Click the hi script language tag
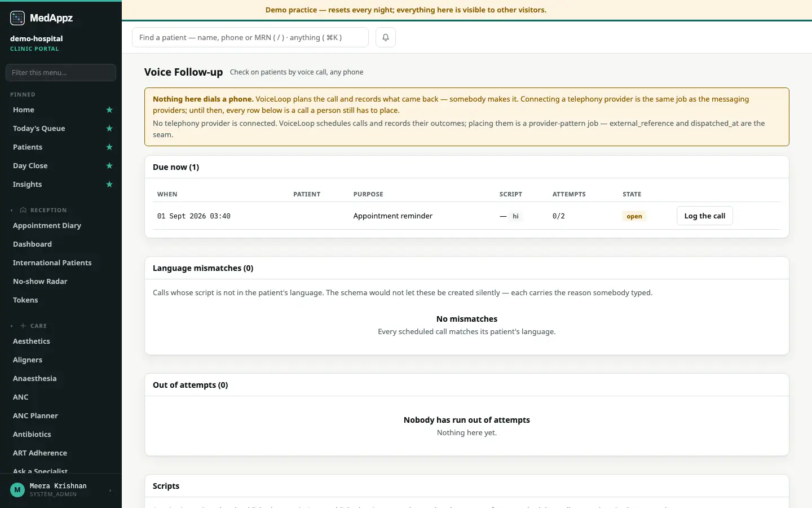 tap(515, 216)
